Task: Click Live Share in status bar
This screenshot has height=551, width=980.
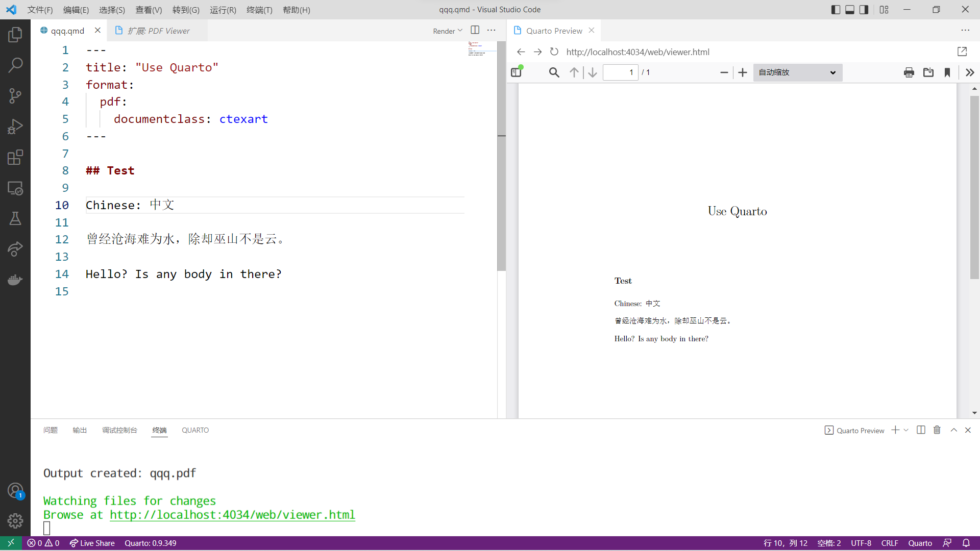Action: (92, 543)
